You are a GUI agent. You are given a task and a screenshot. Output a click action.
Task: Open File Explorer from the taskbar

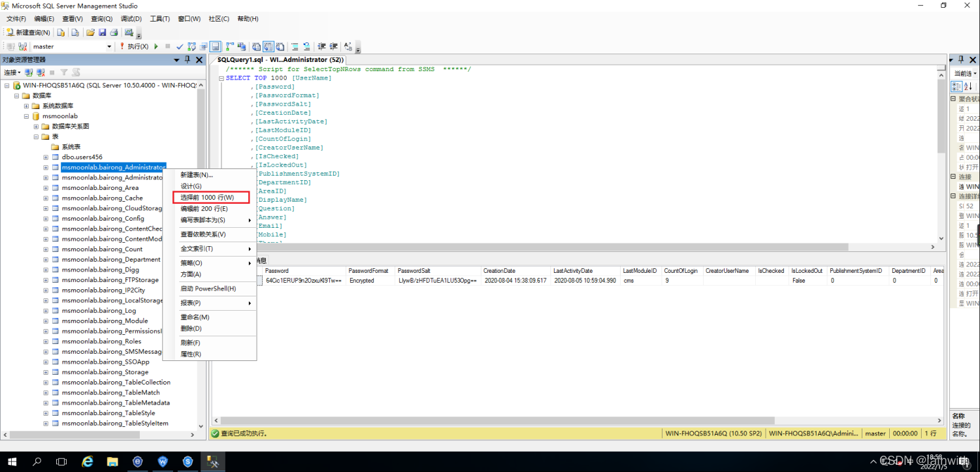(112, 462)
